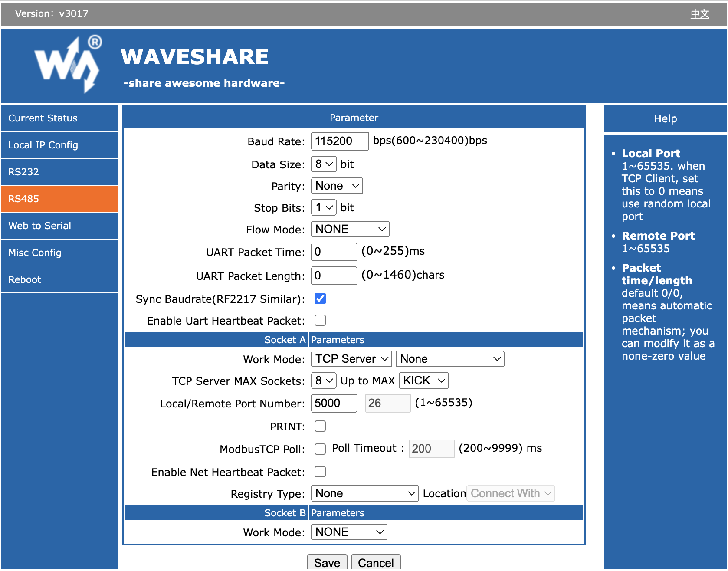Go to the RS232 settings page
The height and width of the screenshot is (571, 728).
point(60,172)
